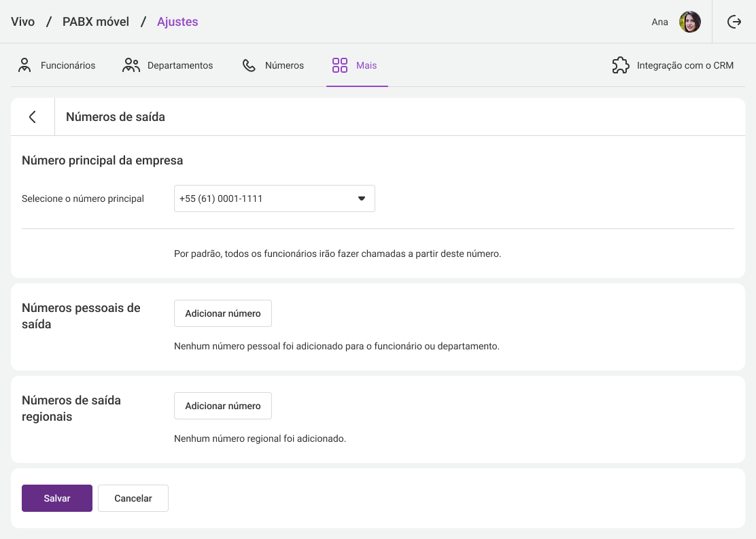Open Integração com o CRM
Image resolution: width=756 pixels, height=539 pixels.
coord(672,65)
